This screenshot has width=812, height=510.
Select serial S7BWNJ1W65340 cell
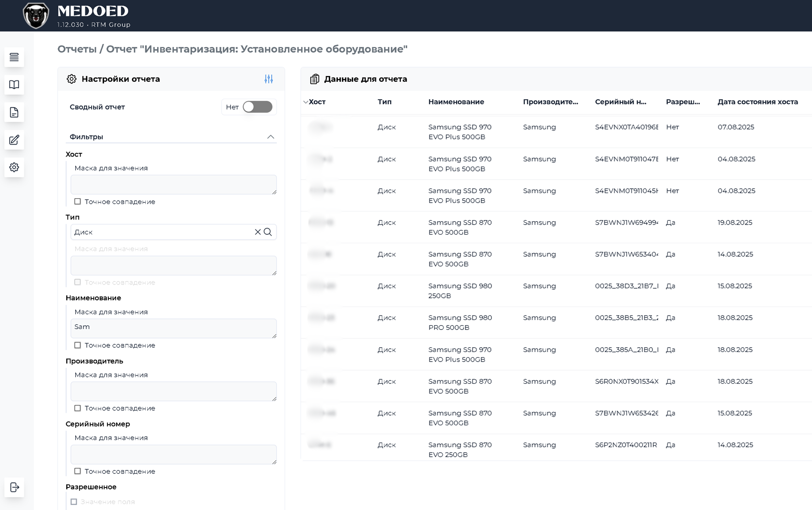pos(626,254)
